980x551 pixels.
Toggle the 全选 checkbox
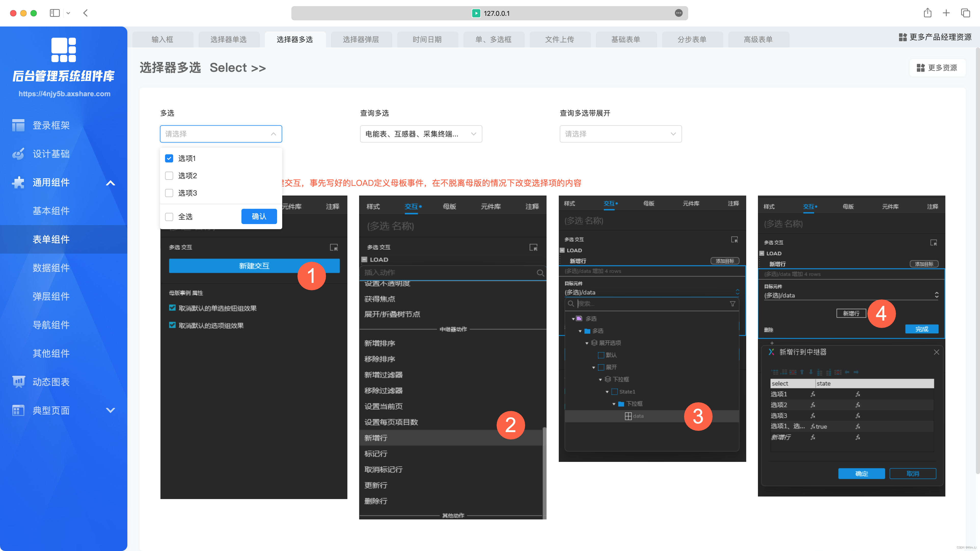[169, 217]
